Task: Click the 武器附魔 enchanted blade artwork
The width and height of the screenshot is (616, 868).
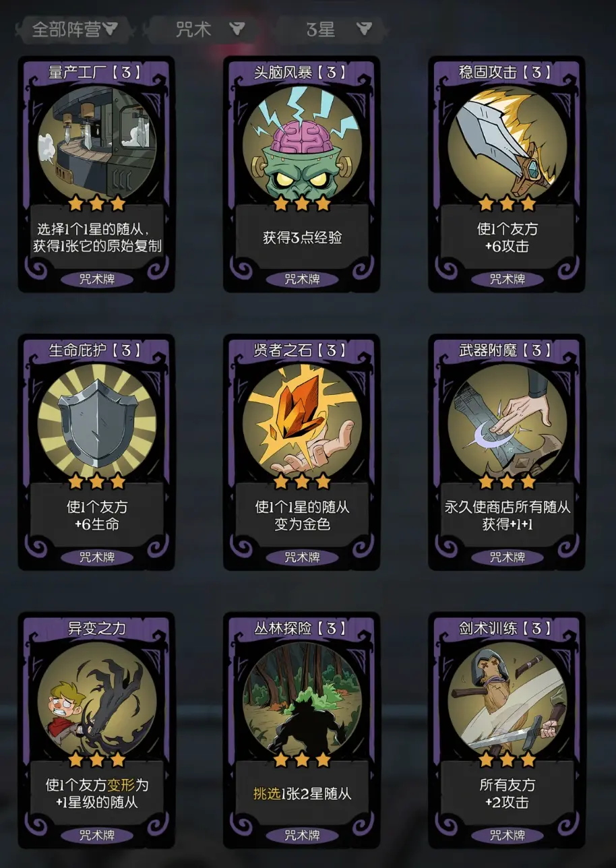Action: (507, 421)
